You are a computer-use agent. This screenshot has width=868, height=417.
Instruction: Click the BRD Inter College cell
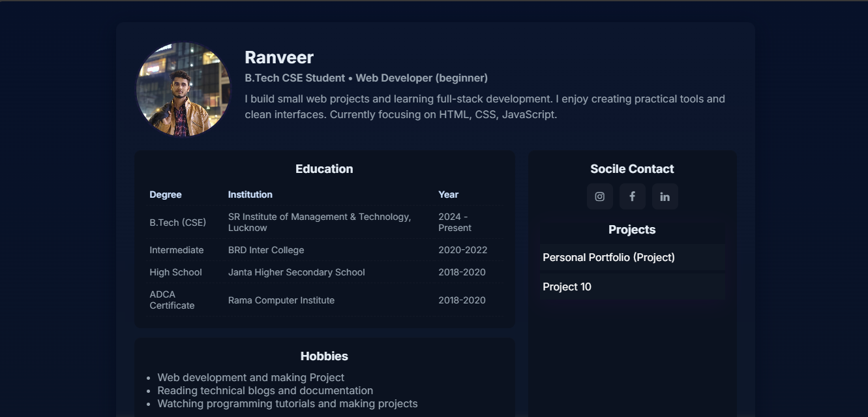(266, 250)
